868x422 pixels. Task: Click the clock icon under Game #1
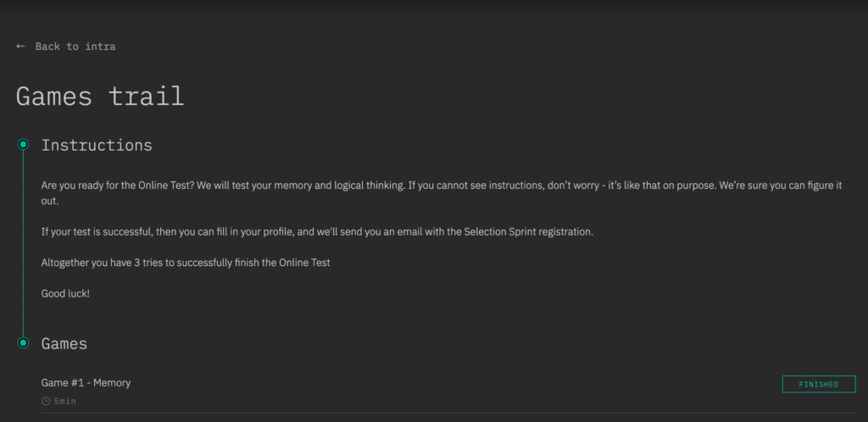(x=46, y=401)
